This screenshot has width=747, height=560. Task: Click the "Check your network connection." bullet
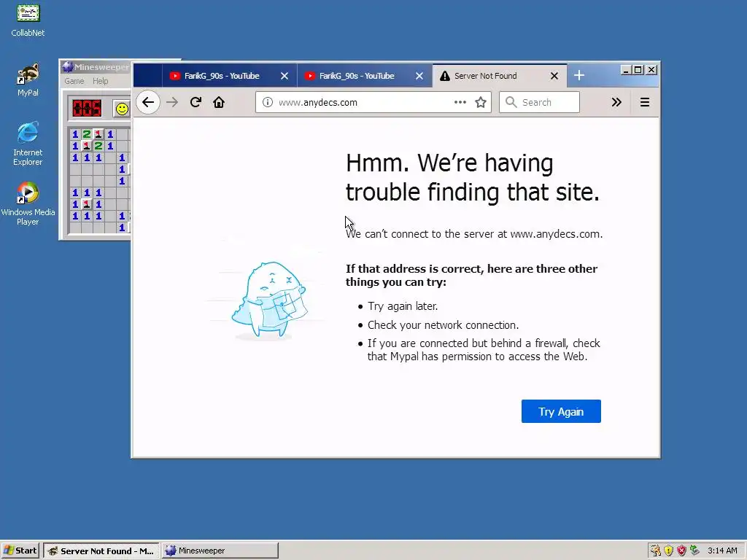pos(443,325)
